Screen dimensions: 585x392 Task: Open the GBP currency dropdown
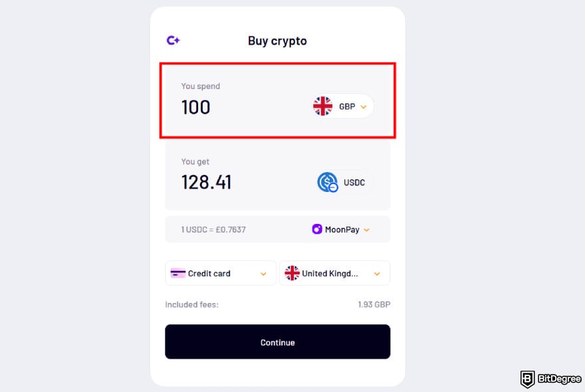click(x=364, y=106)
